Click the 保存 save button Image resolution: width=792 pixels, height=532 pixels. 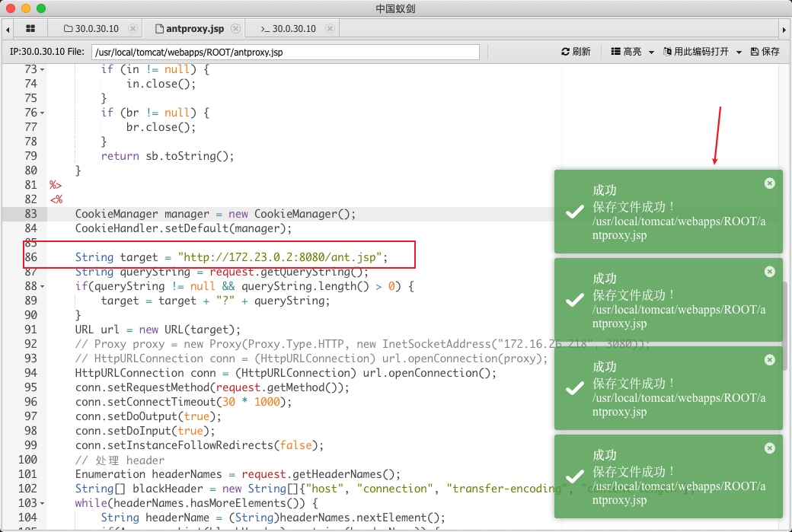(x=765, y=52)
